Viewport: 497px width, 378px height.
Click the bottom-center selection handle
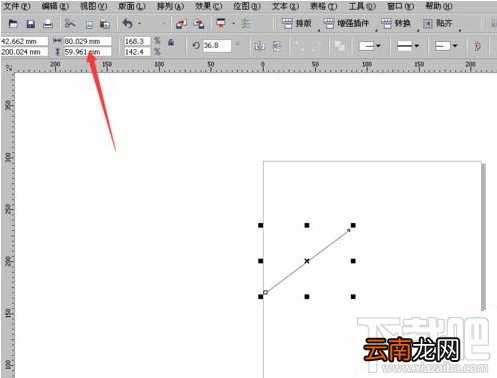[x=307, y=297]
